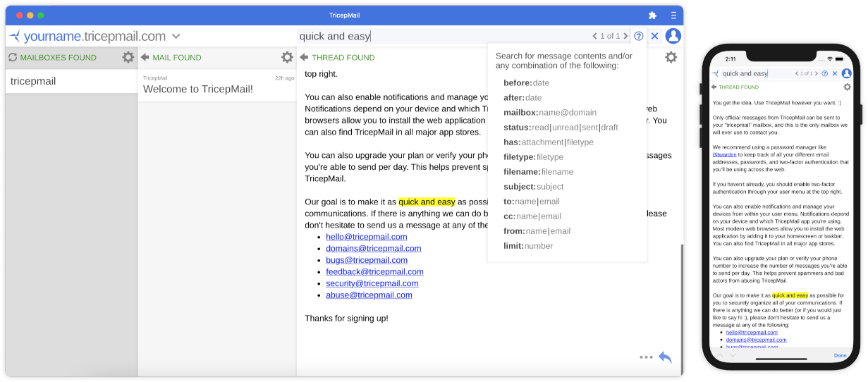The width and height of the screenshot is (868, 382).
Task: Select cc: search filter option
Action: tap(532, 216)
